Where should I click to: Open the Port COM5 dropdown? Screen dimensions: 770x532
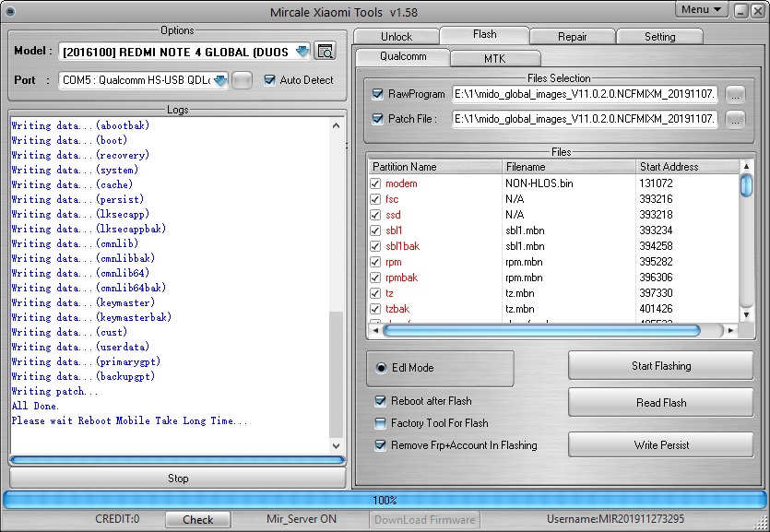[x=220, y=80]
